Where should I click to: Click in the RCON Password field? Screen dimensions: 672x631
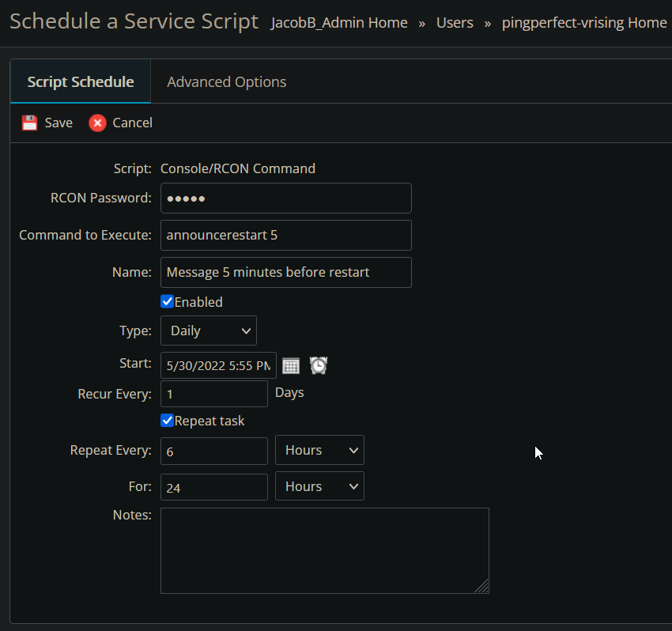[x=285, y=198]
